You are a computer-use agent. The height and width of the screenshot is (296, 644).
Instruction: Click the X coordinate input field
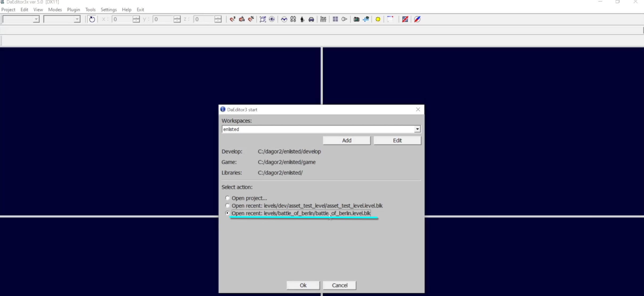point(122,19)
